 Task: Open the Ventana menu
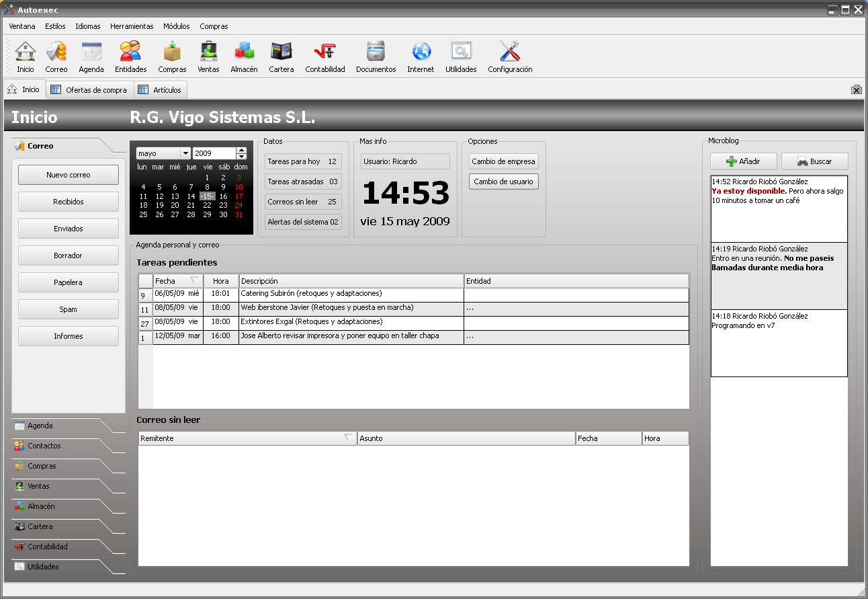[22, 26]
